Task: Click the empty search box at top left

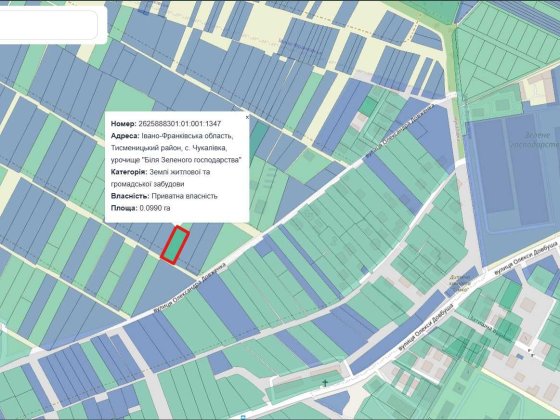Action: [x=48, y=24]
